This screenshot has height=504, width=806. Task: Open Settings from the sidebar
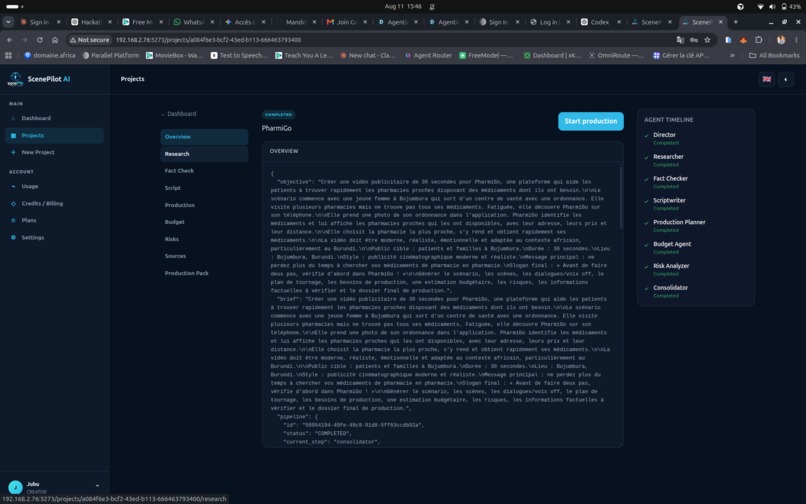coord(32,238)
